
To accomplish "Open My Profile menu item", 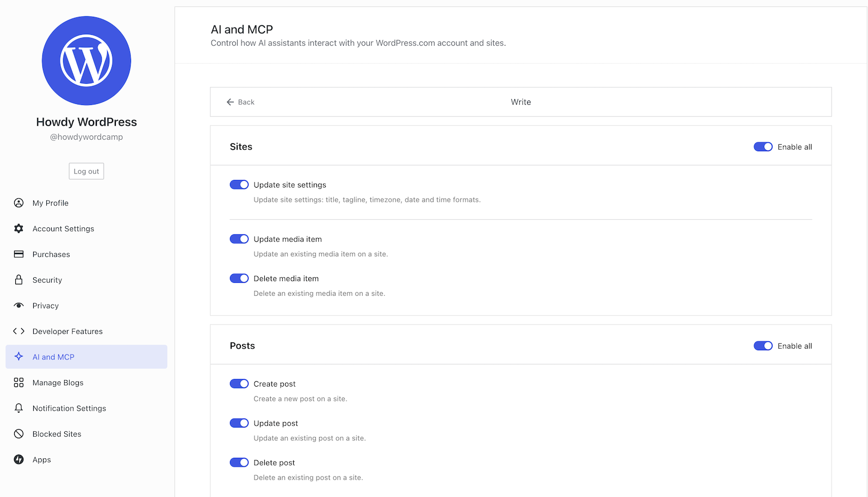I will click(86, 203).
